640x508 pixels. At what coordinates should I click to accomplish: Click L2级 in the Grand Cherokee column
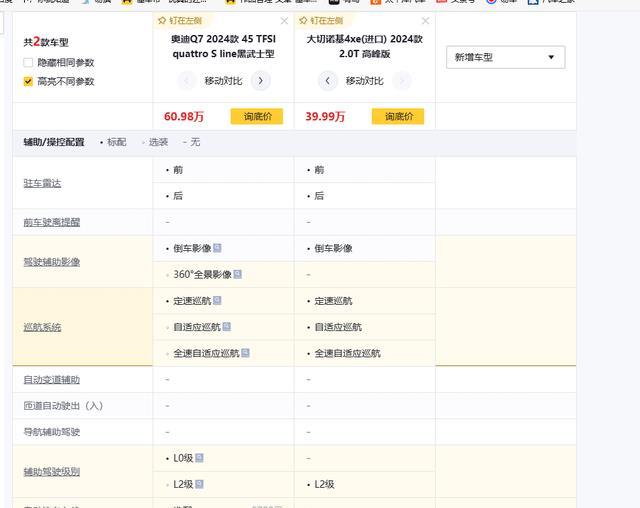324,484
